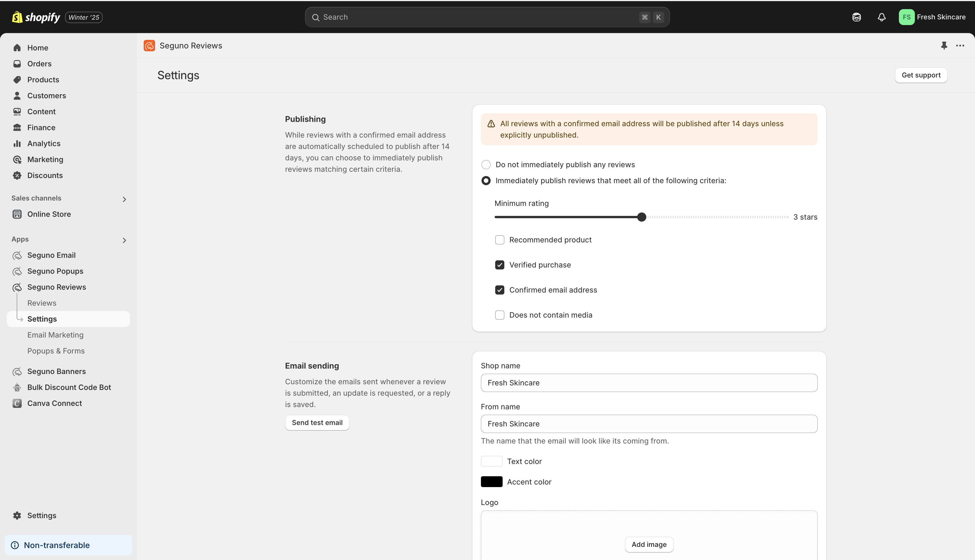Open Seguno Reviews in the sidebar
This screenshot has width=975, height=560.
coord(56,287)
